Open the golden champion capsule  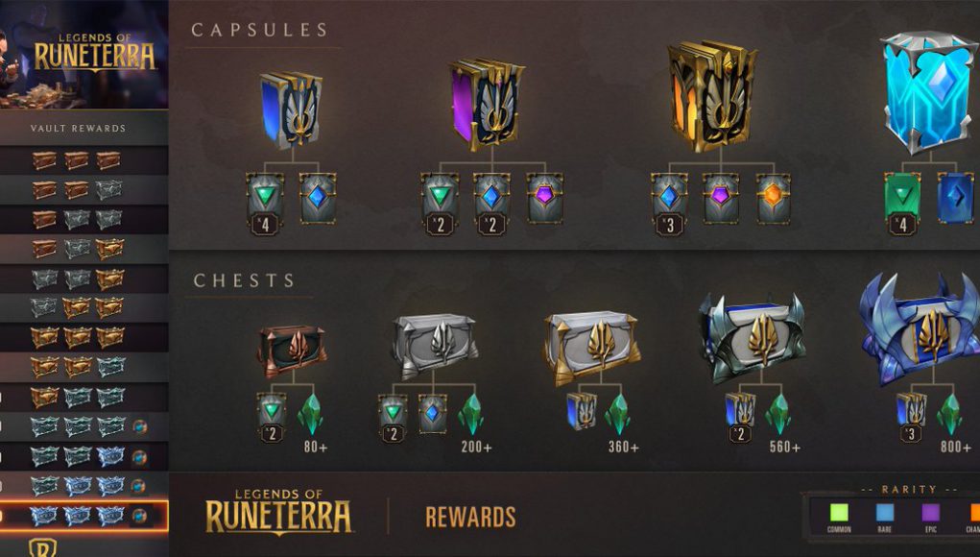[x=712, y=96]
